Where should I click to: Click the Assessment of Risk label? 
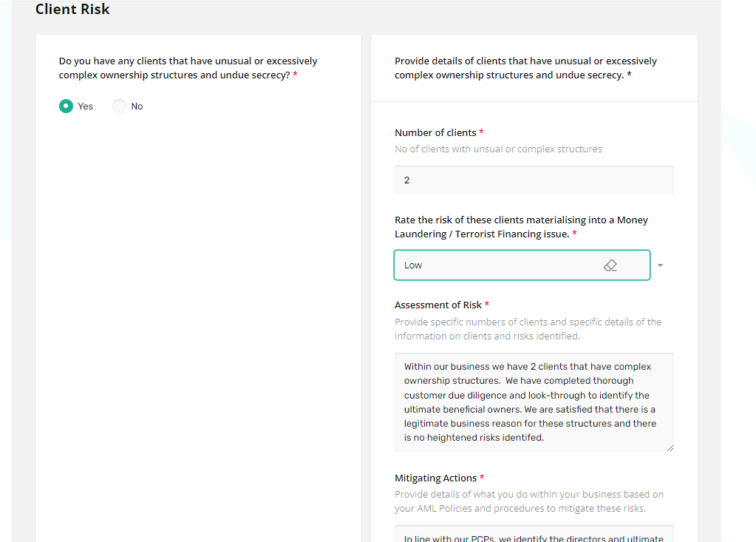pyautogui.click(x=438, y=305)
